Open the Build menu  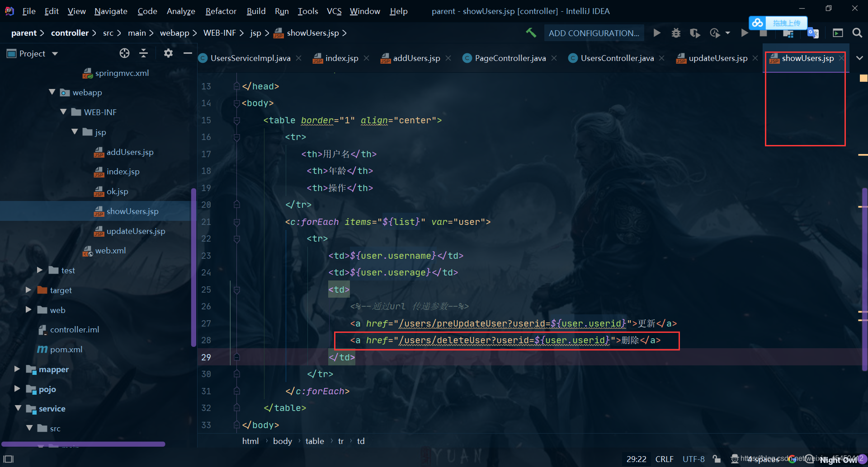pyautogui.click(x=256, y=11)
